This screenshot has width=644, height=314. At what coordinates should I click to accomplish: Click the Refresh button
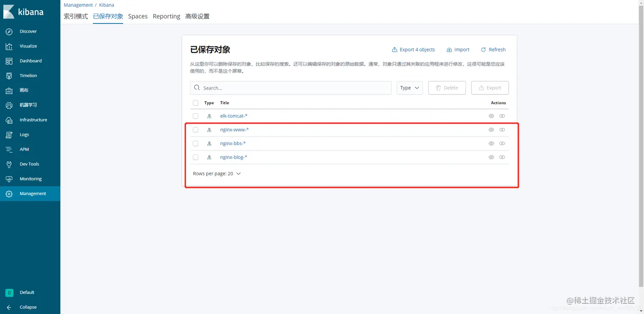tap(493, 50)
